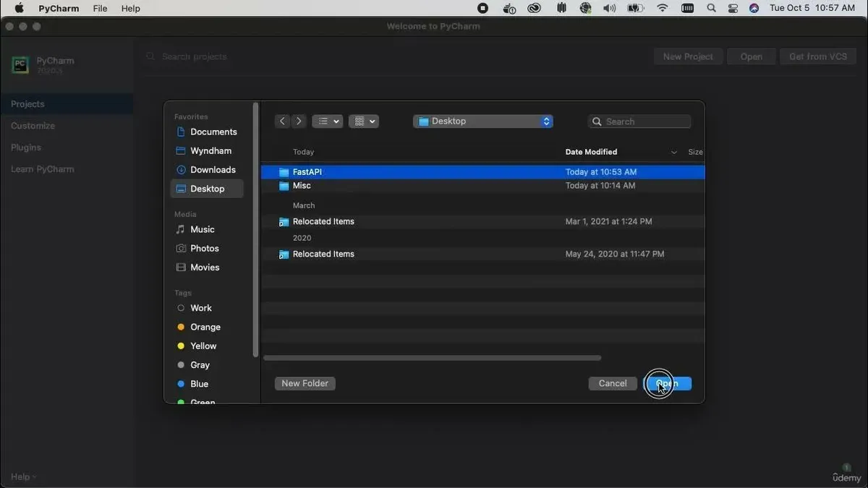
Task: Click the sort chevron beside Date Modified
Action: (674, 153)
